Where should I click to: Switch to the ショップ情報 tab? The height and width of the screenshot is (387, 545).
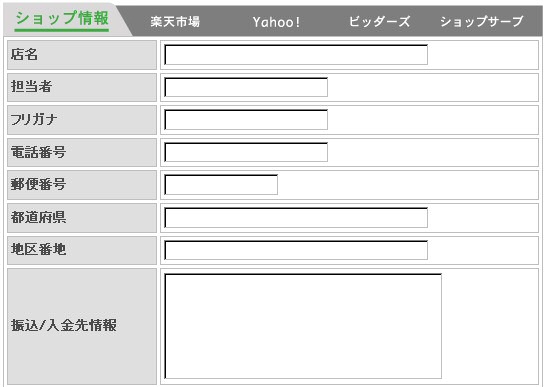click(x=62, y=18)
